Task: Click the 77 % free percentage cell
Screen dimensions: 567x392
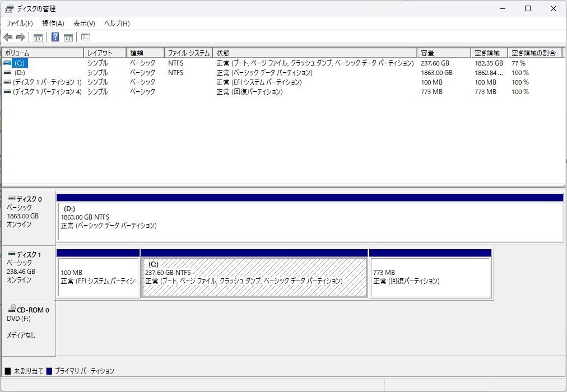Action: pos(519,63)
